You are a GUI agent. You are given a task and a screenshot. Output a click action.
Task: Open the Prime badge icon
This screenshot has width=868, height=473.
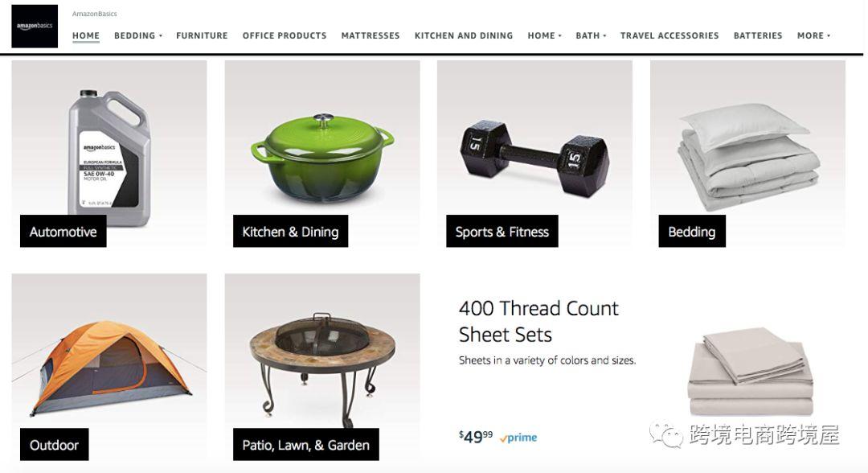(x=518, y=438)
